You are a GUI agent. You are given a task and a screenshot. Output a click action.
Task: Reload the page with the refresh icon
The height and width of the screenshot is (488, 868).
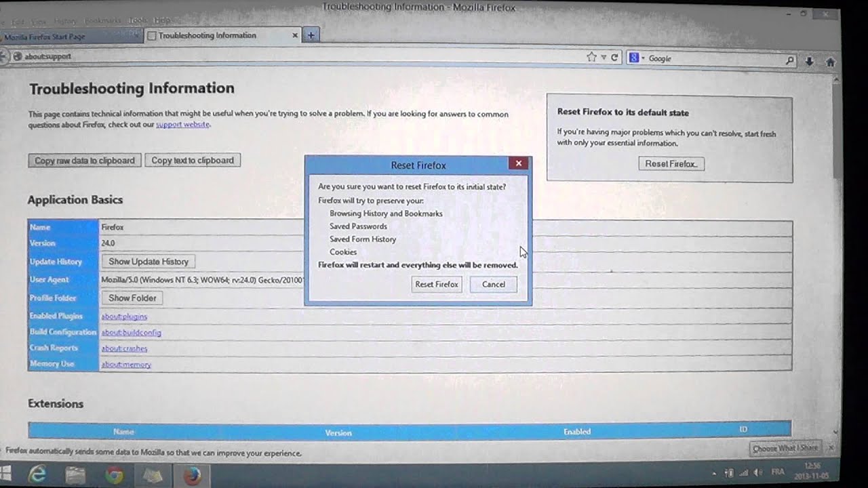(x=614, y=58)
